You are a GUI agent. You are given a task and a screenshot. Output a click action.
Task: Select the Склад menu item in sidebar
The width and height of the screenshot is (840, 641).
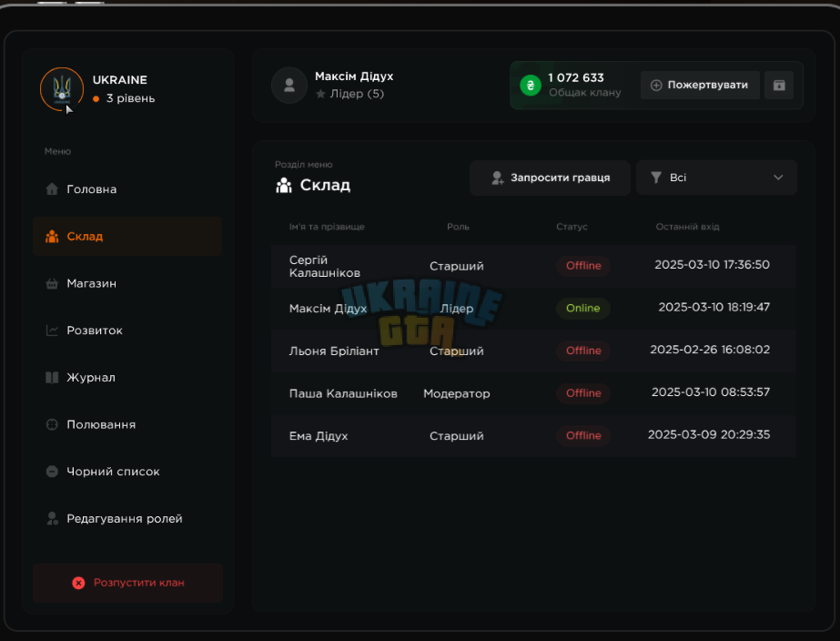[x=127, y=237]
